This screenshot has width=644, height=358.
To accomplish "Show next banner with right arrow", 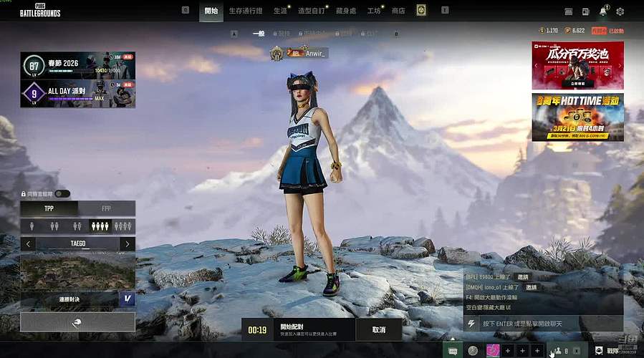I will click(620, 66).
